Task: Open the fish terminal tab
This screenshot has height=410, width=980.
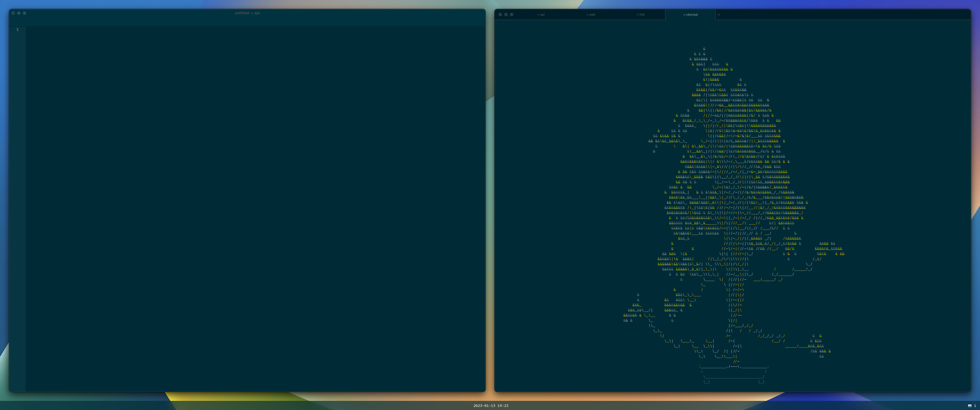Action: [x=641, y=15]
